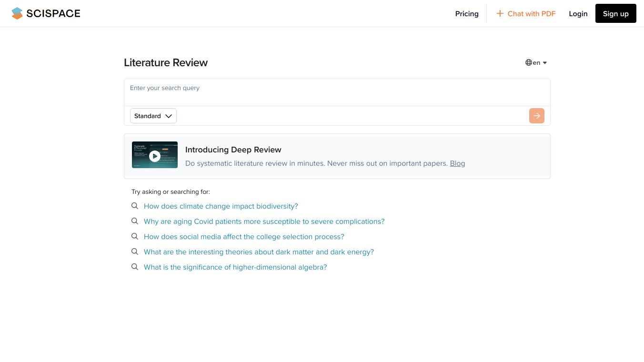Click the Login link

click(x=578, y=14)
